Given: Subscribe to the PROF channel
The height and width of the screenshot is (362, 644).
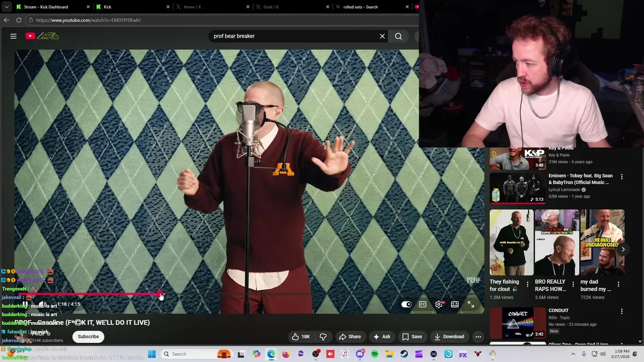Looking at the screenshot, I should click(x=88, y=337).
